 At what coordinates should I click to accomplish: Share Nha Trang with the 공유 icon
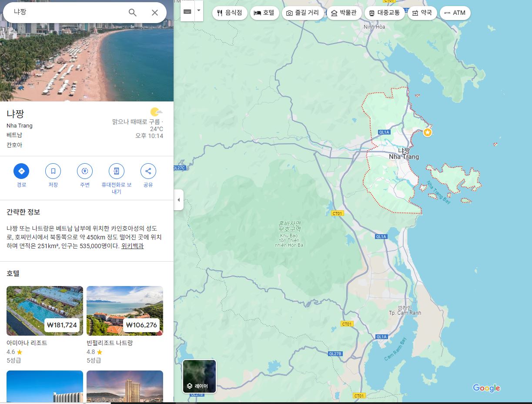tap(148, 171)
